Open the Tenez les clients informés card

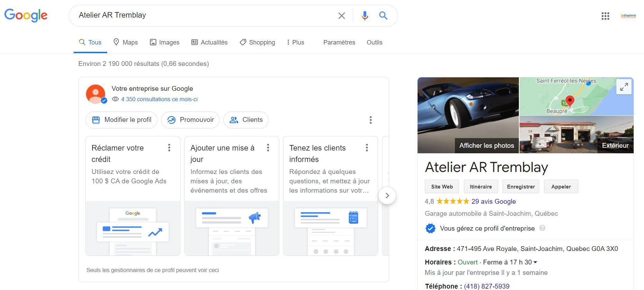[330, 196]
